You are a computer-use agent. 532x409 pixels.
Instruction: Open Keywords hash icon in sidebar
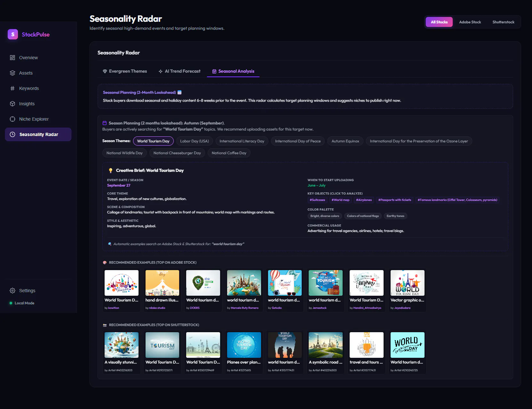click(x=12, y=88)
